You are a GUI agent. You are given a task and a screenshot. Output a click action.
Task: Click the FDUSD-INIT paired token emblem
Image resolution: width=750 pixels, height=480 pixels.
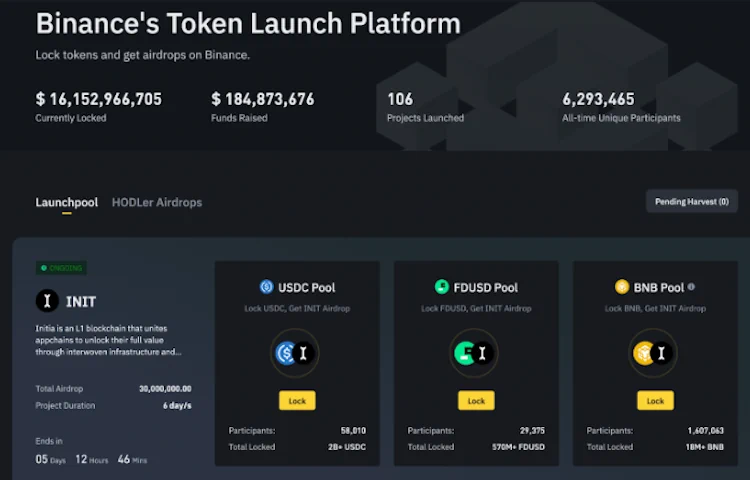[474, 353]
